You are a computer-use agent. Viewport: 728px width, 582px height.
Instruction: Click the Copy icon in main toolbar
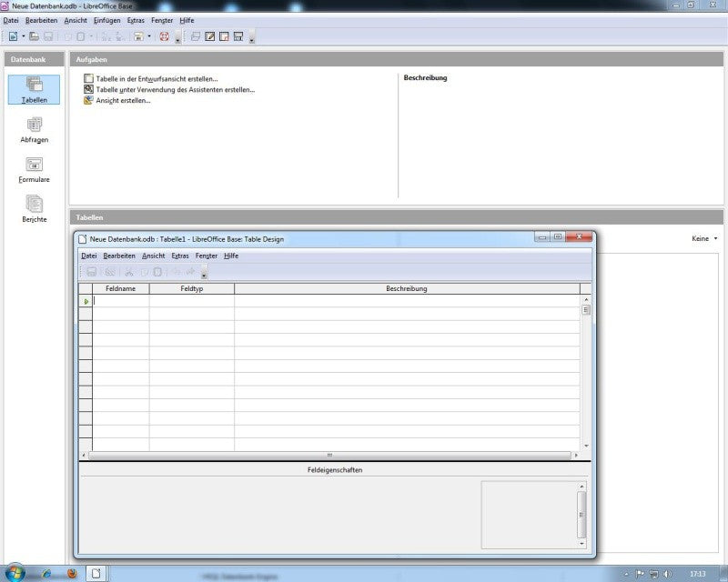pyautogui.click(x=67, y=36)
